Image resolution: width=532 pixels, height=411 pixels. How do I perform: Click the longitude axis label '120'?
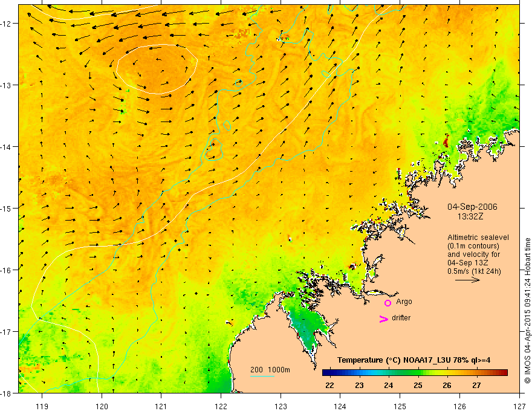coord(102,406)
